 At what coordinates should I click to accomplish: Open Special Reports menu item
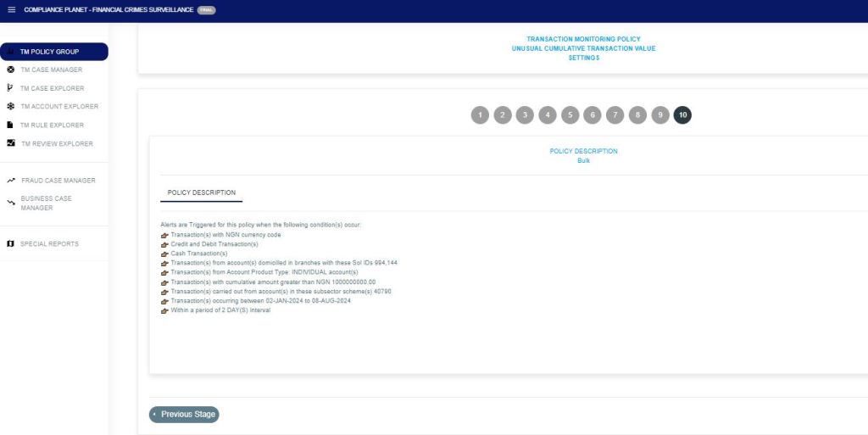click(49, 243)
